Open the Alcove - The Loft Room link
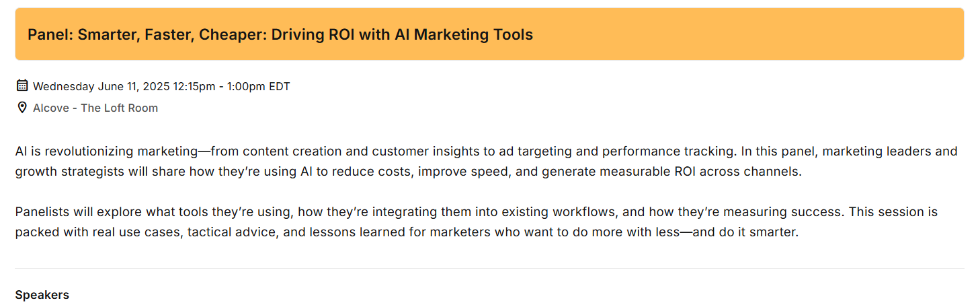This screenshot has height=307, width=980. pyautogui.click(x=95, y=108)
